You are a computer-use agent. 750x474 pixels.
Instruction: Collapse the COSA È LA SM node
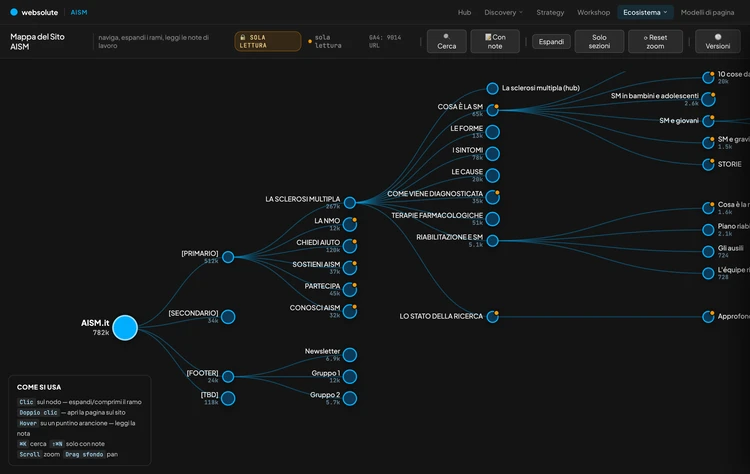(x=492, y=110)
